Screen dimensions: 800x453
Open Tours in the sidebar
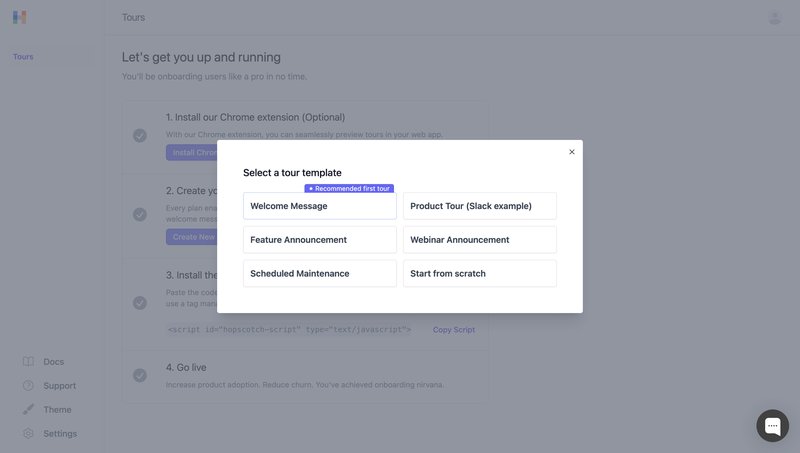(x=23, y=57)
